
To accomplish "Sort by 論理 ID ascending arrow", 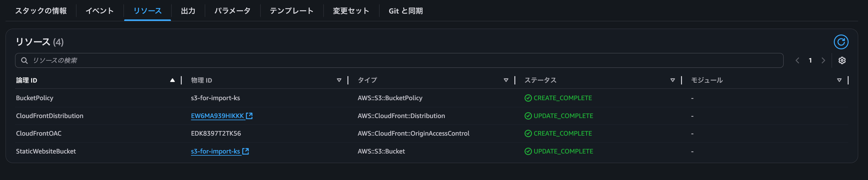I will (x=172, y=80).
